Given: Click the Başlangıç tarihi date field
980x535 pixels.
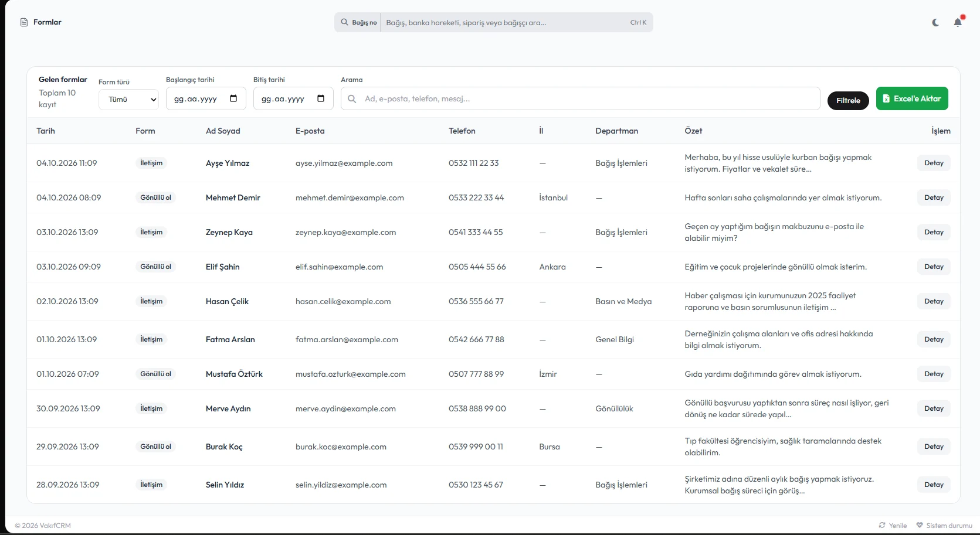Looking at the screenshot, I should 205,98.
